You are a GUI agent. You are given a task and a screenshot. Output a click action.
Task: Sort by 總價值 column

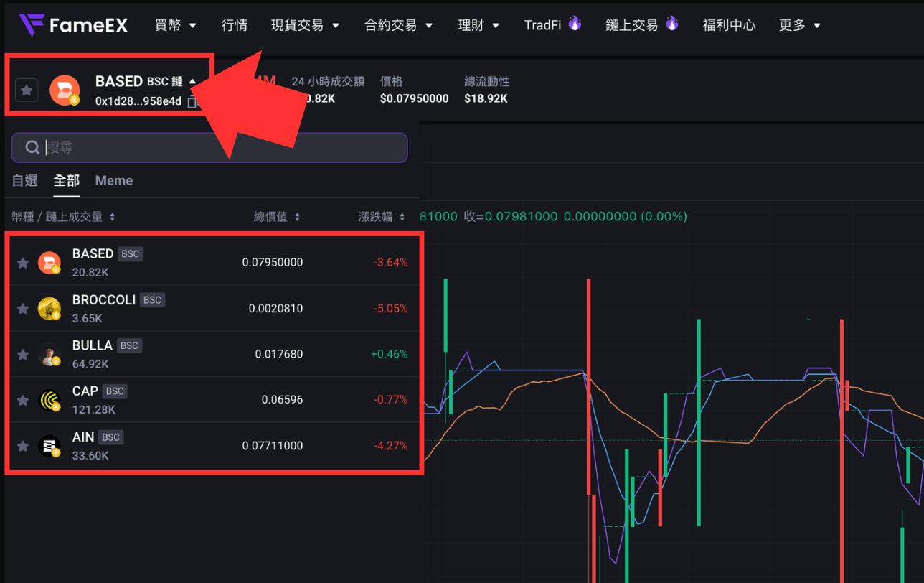click(x=277, y=217)
